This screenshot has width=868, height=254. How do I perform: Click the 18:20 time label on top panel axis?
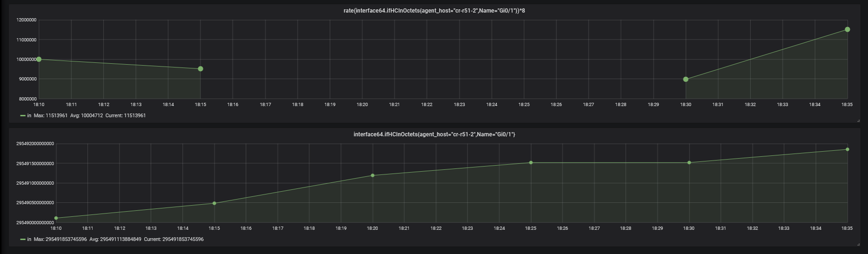(362, 105)
